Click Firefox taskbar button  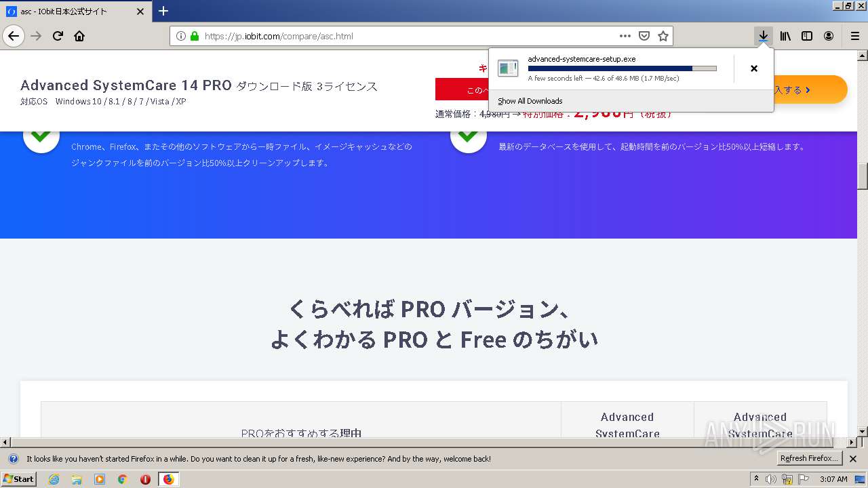[x=168, y=479]
